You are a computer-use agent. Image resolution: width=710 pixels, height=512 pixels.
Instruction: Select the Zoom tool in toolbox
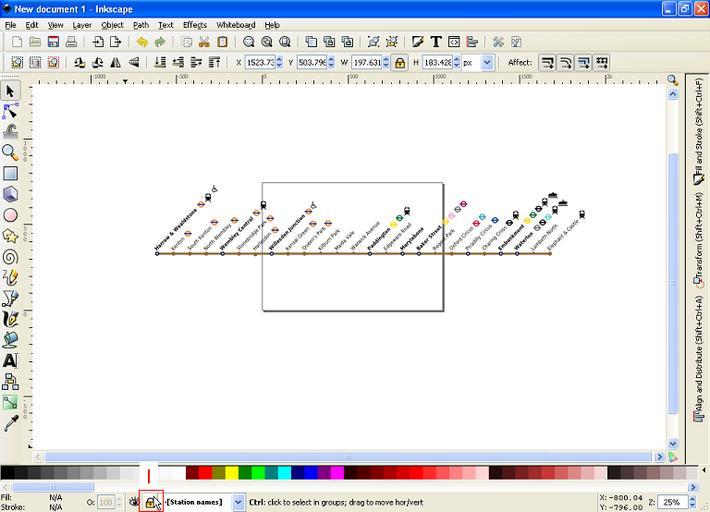[10, 153]
